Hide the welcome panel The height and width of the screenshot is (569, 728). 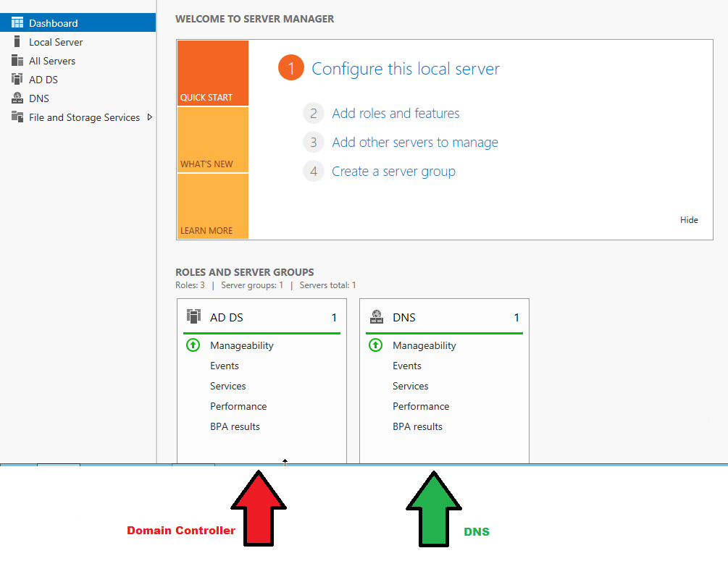(689, 220)
